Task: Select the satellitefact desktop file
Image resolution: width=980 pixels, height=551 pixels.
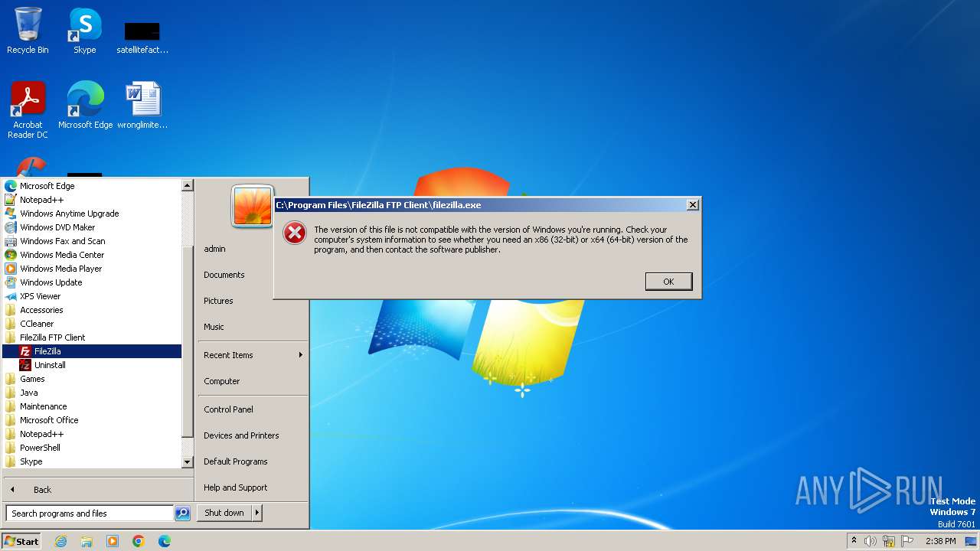Action: [x=142, y=37]
